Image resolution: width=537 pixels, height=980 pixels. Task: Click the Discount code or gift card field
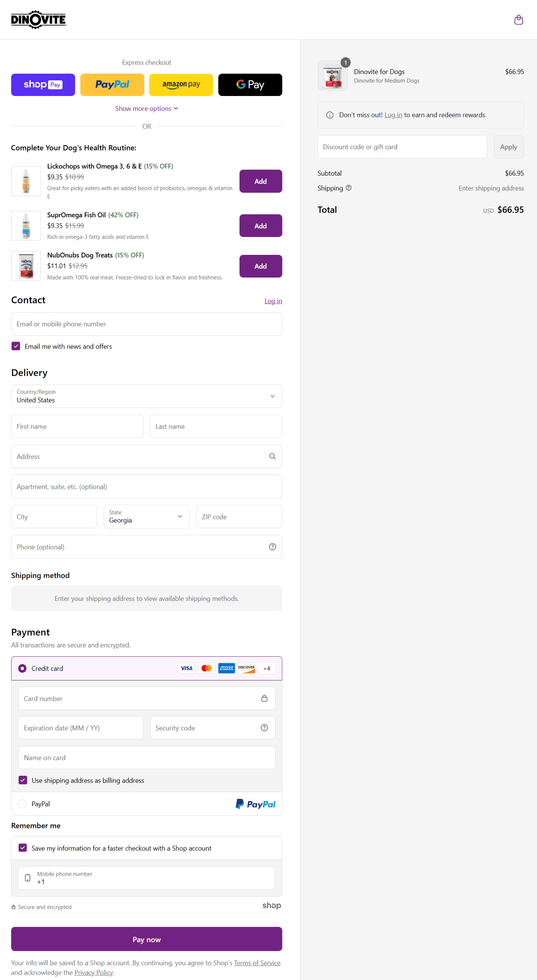402,147
